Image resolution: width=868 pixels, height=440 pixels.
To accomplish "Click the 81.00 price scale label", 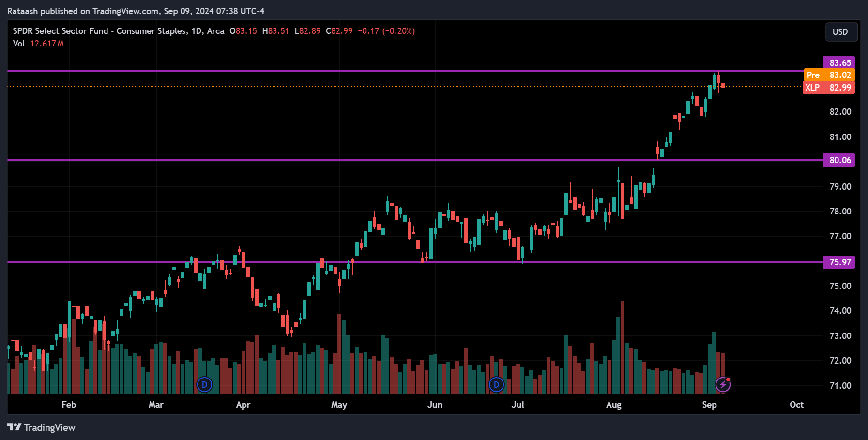I will [840, 137].
